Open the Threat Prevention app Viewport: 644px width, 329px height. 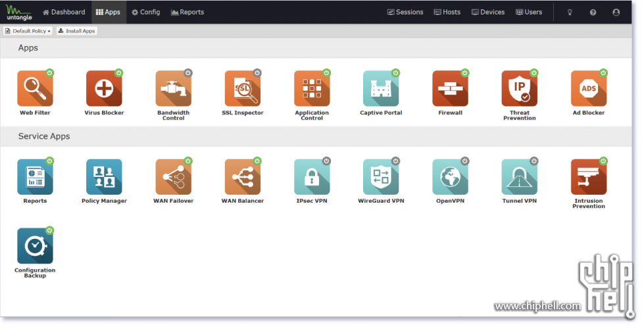[x=519, y=89]
